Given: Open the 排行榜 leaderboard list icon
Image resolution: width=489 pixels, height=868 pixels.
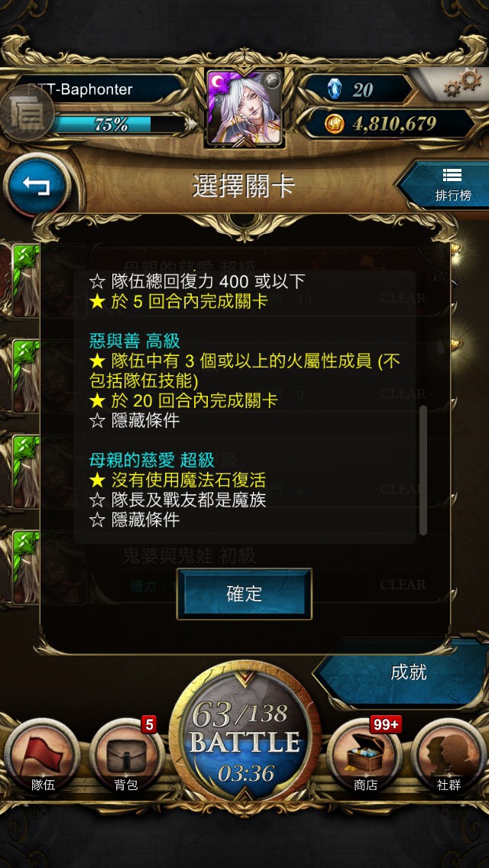Looking at the screenshot, I should coord(452,184).
